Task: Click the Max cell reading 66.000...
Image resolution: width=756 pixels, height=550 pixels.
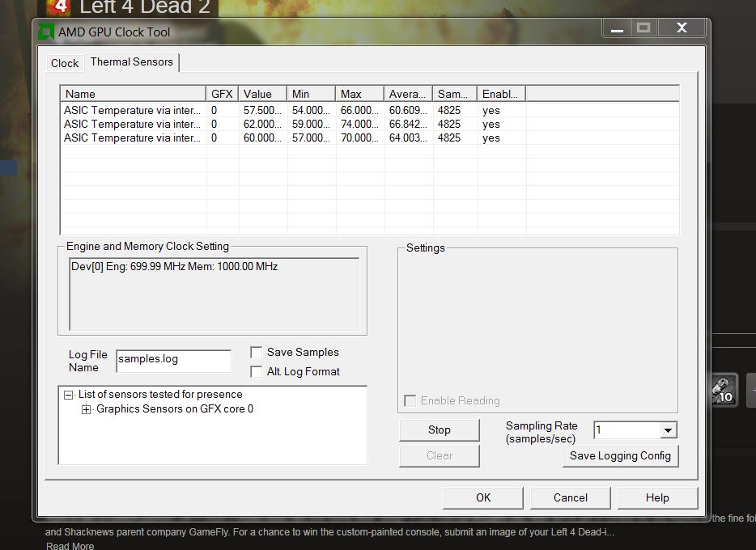Action: [x=359, y=110]
